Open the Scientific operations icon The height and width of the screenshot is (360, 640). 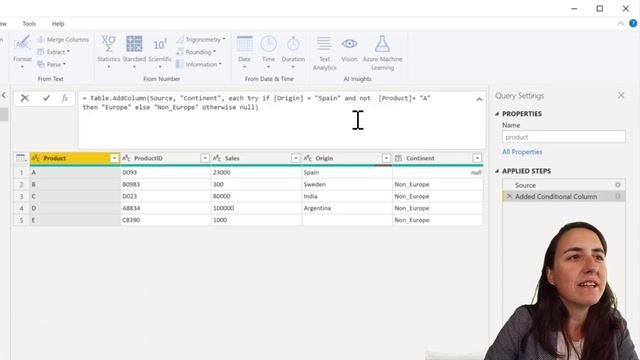click(x=160, y=52)
